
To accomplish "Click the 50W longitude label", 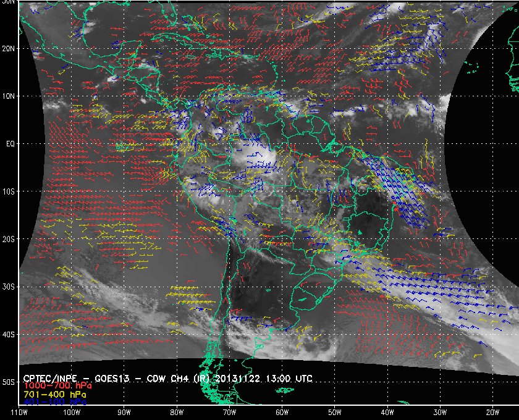I will (x=335, y=413).
